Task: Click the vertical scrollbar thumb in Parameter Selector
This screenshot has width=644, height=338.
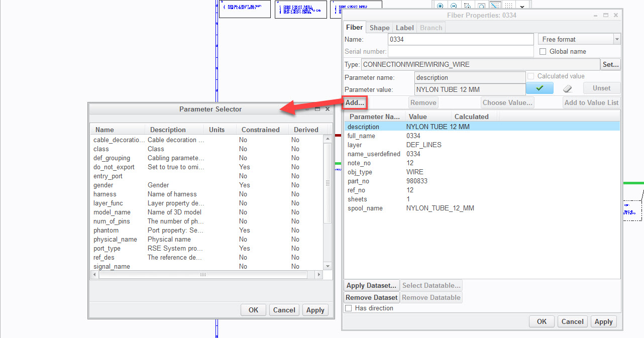Action: (328, 183)
